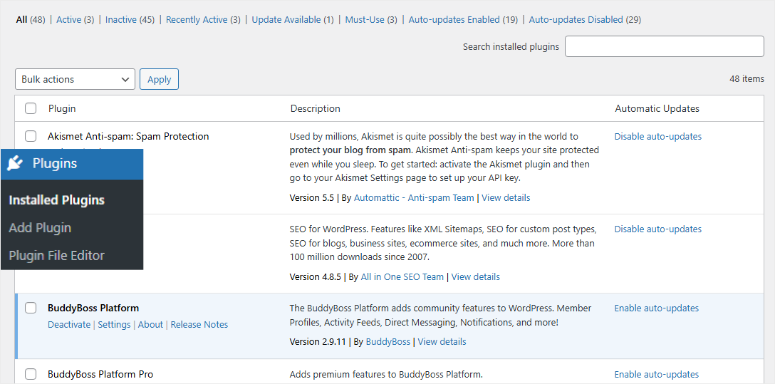This screenshot has height=384, width=775.
Task: Check the BuddyBoss Platform Pro checkbox
Action: [x=31, y=374]
